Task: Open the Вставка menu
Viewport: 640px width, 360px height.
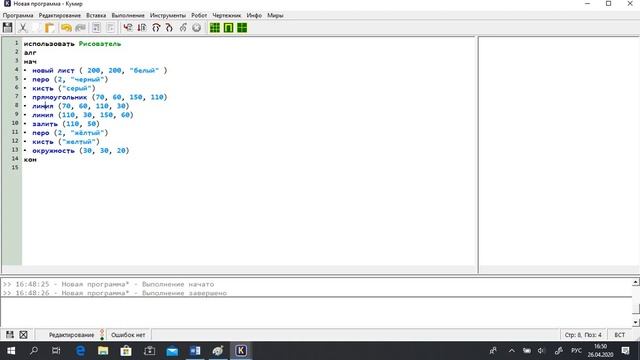Action: tap(96, 15)
